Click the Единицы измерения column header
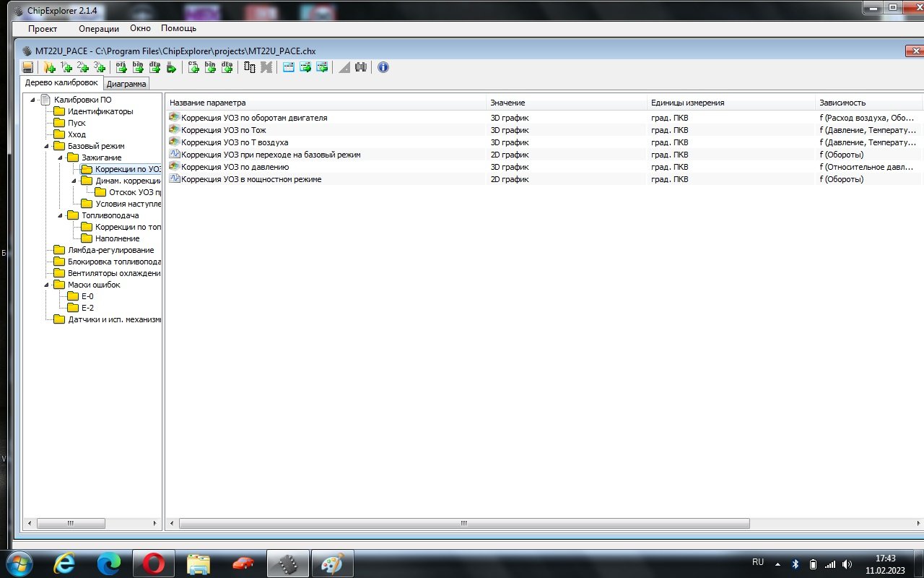This screenshot has width=924, height=578. pyautogui.click(x=687, y=103)
